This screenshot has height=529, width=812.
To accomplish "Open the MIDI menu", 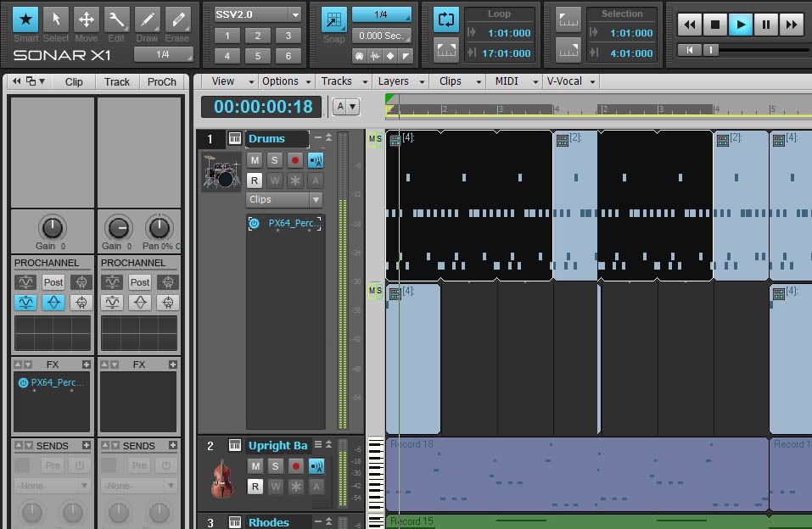I will tap(513, 81).
